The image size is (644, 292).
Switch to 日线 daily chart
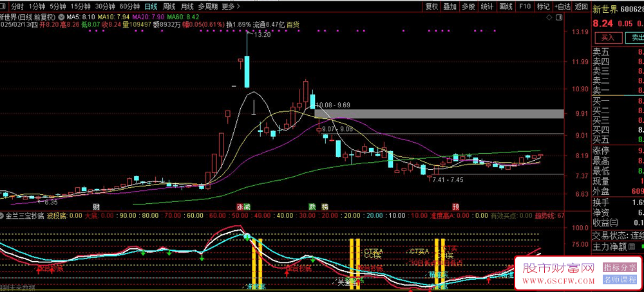(151, 6)
